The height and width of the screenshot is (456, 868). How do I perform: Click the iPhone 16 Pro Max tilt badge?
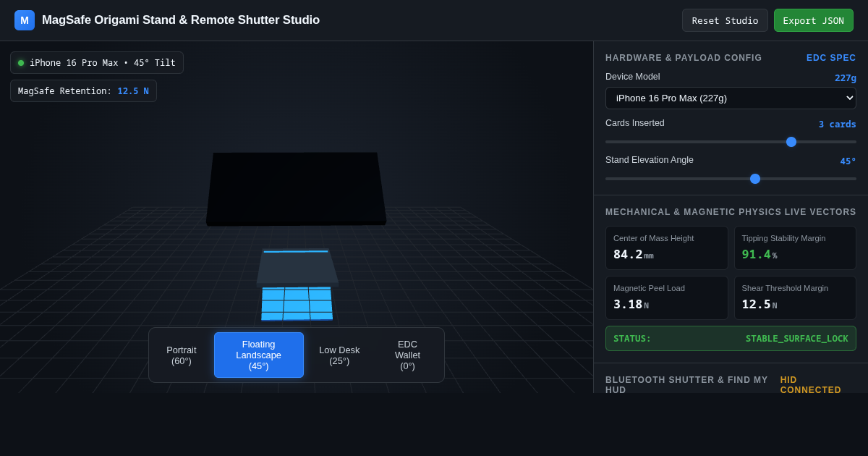click(97, 63)
